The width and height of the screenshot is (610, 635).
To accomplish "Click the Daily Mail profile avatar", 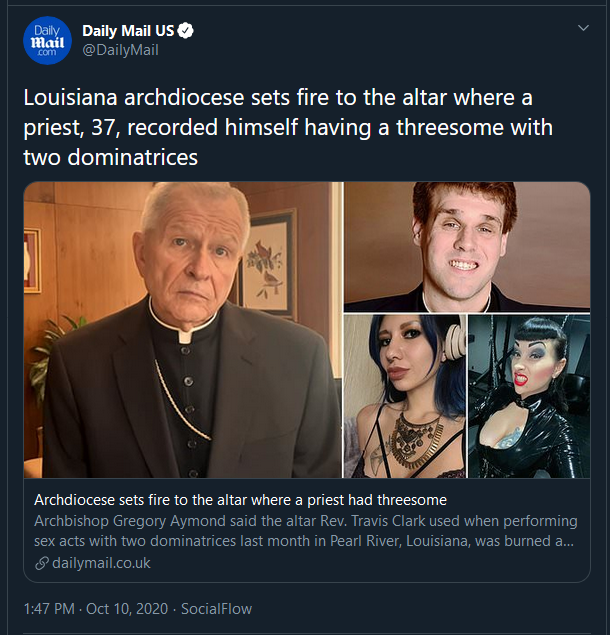I will pyautogui.click(x=45, y=40).
